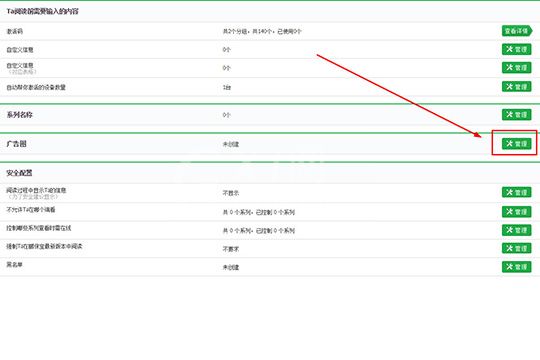The width and height of the screenshot is (540, 360).
Task: Select the 安全配置 section heading
Action: 19,173
